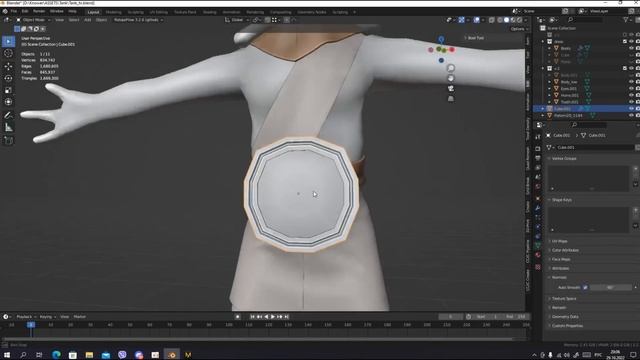
Task: Toggle viewport overlays
Action: pos(476,20)
